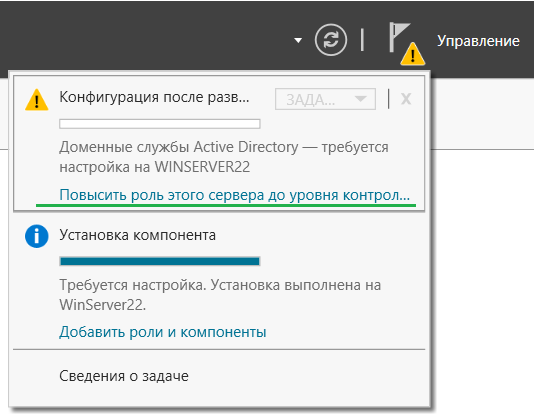The width and height of the screenshot is (534, 419).
Task: Expand the small arrow left of refresh
Action: tap(298, 41)
